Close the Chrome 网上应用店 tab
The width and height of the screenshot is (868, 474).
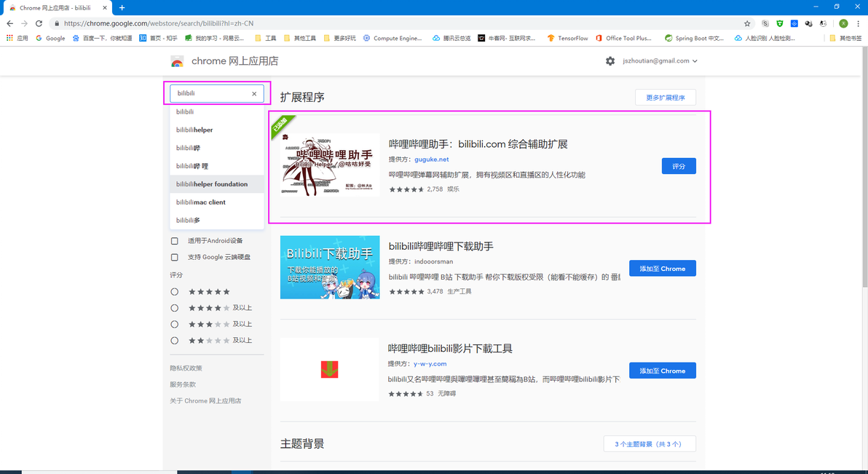coord(105,8)
